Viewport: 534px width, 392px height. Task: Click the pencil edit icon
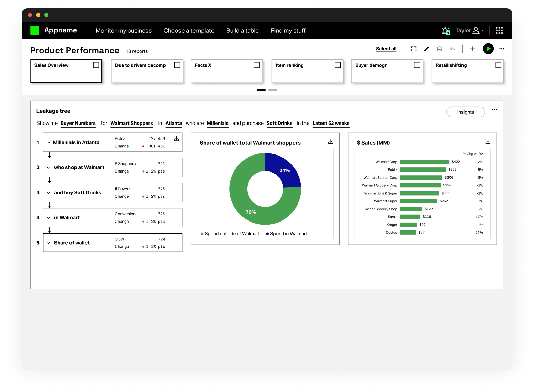pos(426,49)
